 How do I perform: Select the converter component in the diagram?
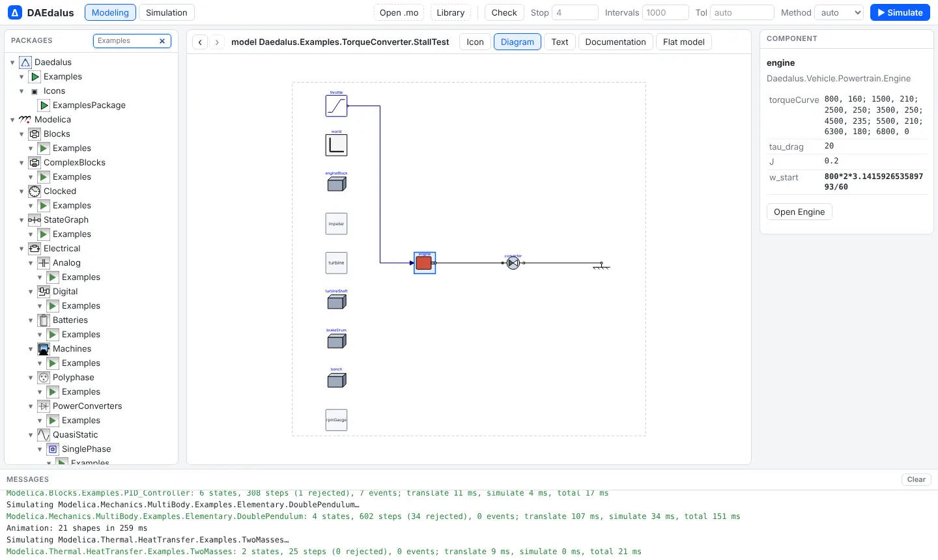513,262
